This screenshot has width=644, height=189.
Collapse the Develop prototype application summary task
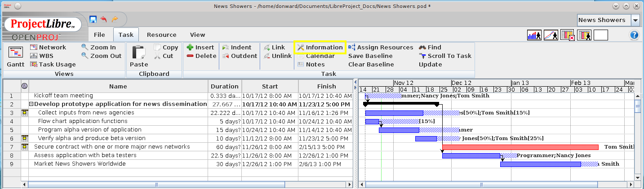pyautogui.click(x=31, y=104)
